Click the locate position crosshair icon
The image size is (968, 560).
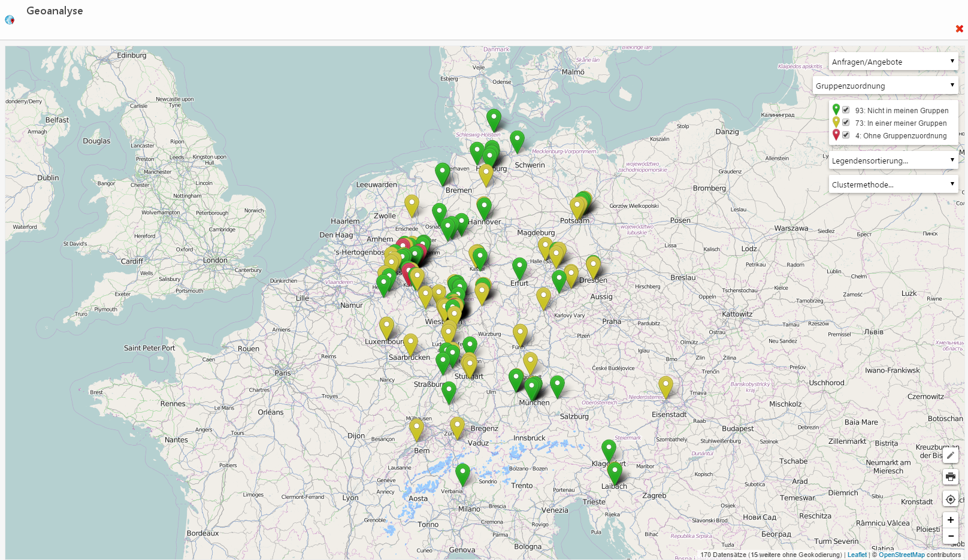click(x=951, y=500)
